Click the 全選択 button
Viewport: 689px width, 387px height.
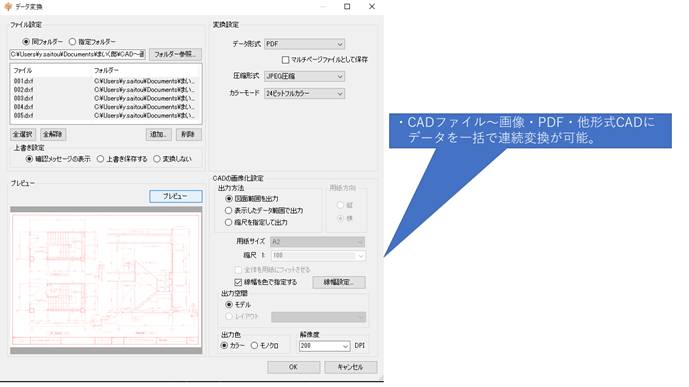coord(22,134)
